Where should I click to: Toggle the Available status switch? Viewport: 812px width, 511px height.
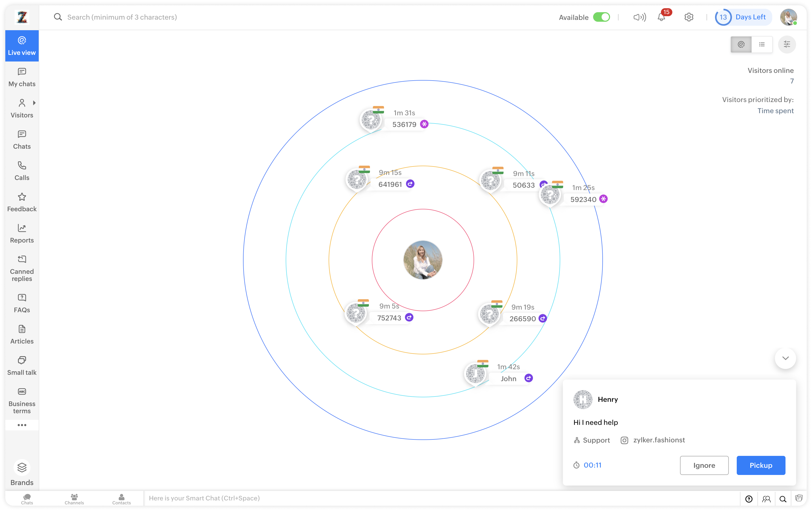tap(601, 17)
